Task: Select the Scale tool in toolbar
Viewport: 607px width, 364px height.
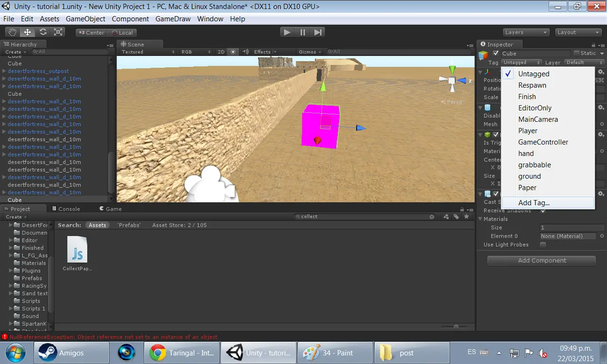Action: pos(58,32)
